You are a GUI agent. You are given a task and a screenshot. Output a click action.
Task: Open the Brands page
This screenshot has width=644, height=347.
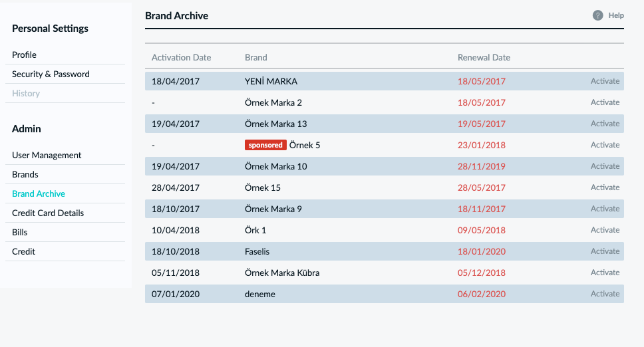click(x=25, y=174)
